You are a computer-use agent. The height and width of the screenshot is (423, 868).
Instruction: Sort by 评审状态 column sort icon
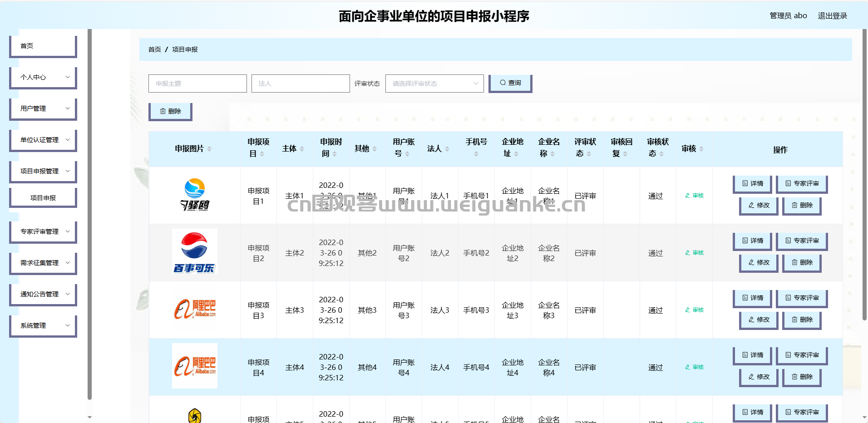pyautogui.click(x=589, y=154)
